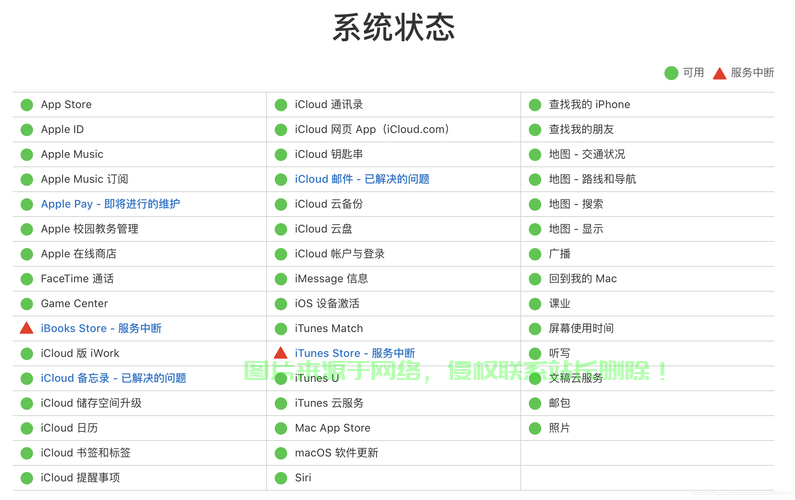Select the iCloud 钥匙串 text
This screenshot has height=500, width=795.
[329, 154]
